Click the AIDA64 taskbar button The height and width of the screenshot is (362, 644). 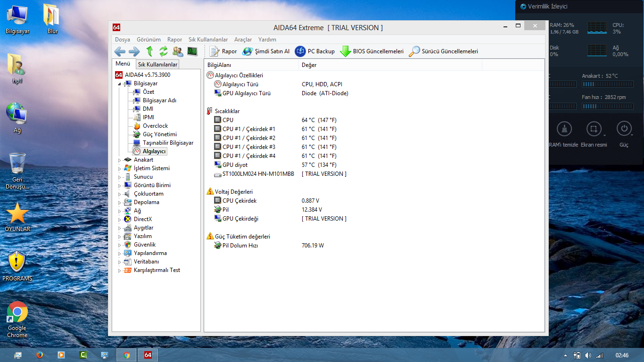pyautogui.click(x=148, y=355)
